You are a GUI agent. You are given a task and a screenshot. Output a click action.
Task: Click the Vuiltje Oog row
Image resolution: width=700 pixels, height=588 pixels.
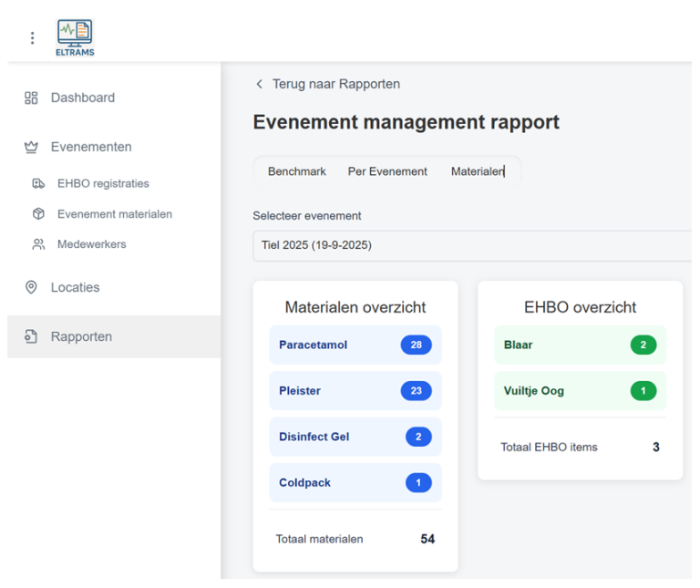coord(580,391)
